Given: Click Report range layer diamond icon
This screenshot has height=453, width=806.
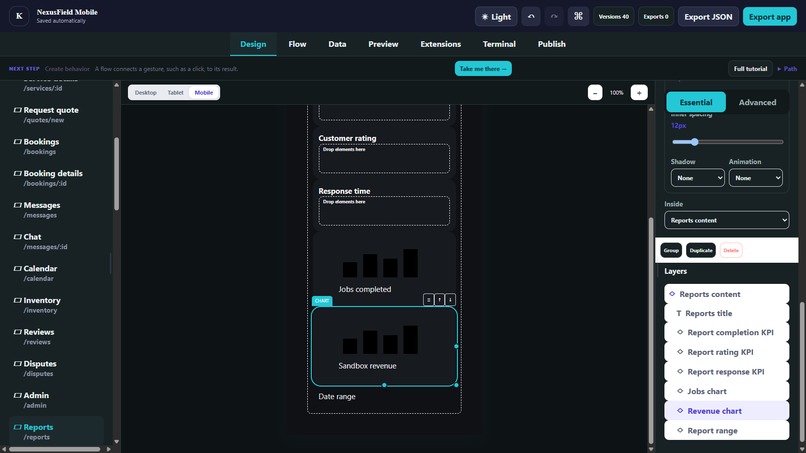Looking at the screenshot, I should point(680,430).
